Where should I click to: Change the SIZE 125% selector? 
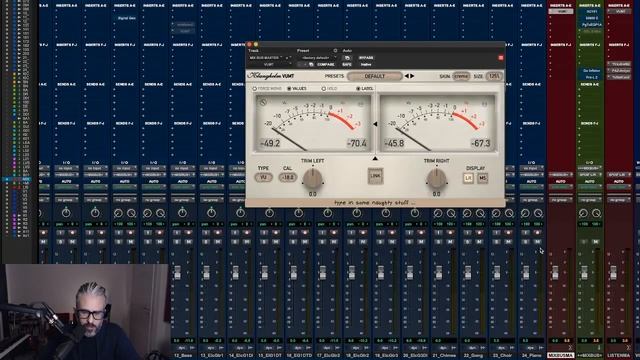(x=494, y=76)
